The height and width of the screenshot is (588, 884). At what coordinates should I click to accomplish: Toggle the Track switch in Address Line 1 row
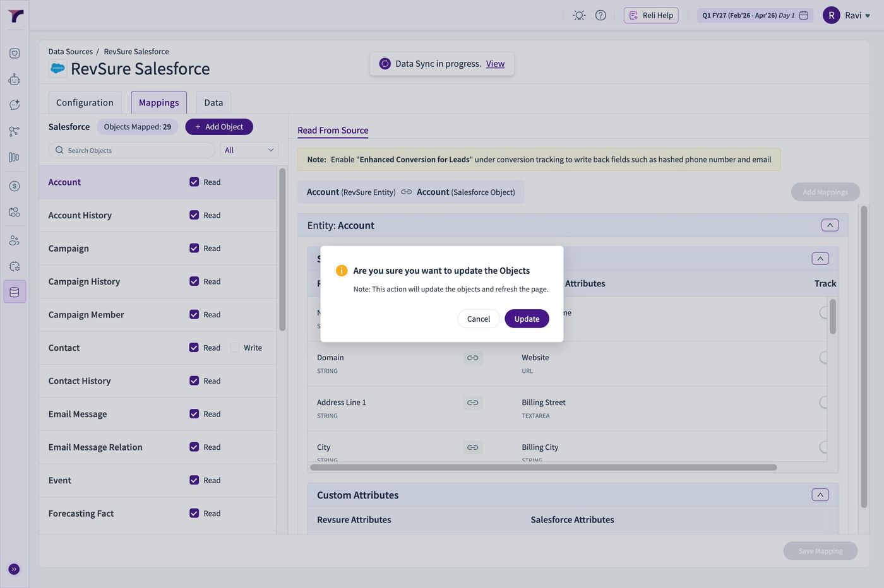823,403
